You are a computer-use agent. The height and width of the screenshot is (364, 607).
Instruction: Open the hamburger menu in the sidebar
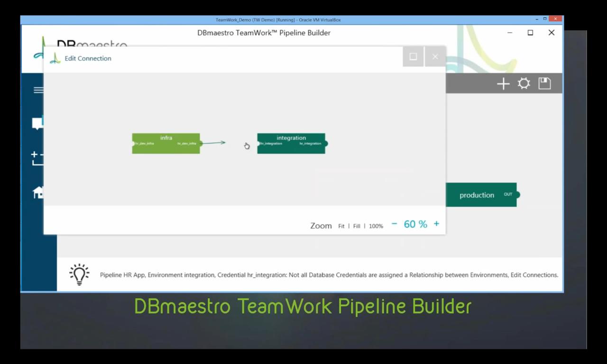[38, 90]
